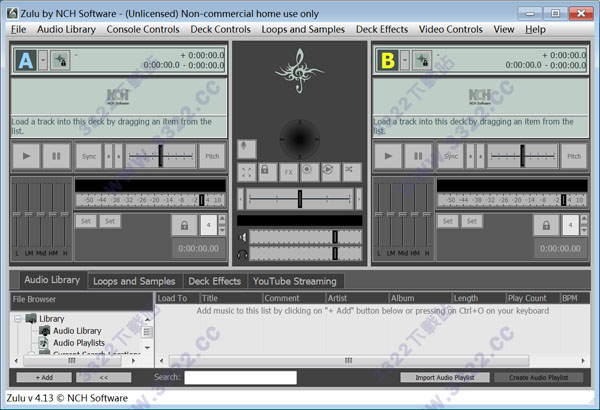Toggle Sync on Deck B
Image resolution: width=600 pixels, height=410 pixels.
451,156
